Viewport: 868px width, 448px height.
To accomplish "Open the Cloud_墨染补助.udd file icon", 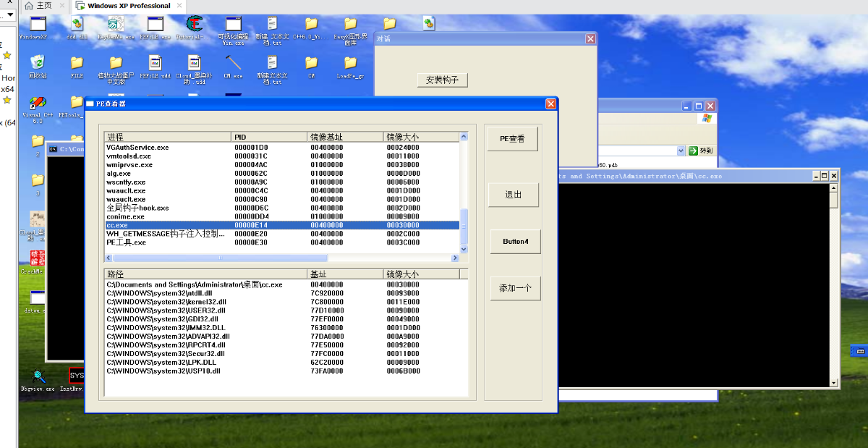I will click(x=194, y=69).
